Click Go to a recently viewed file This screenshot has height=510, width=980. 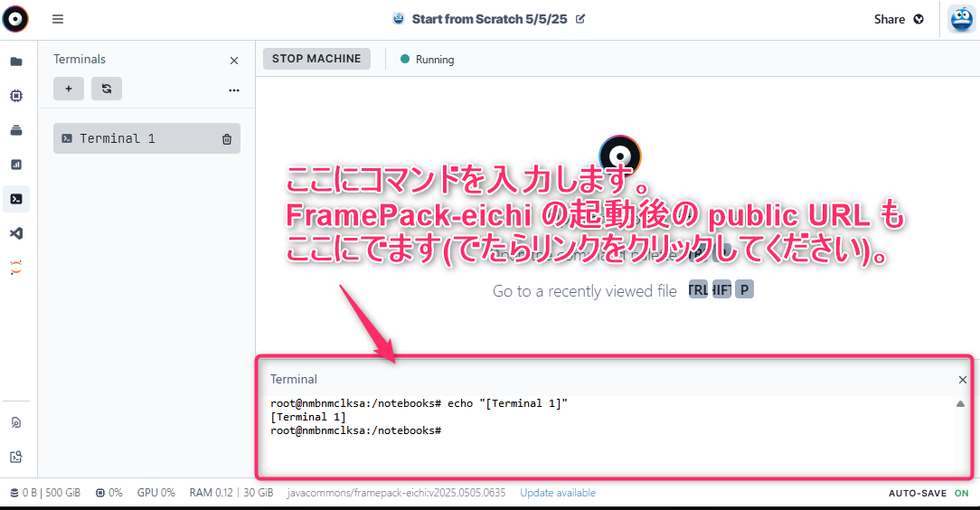pyautogui.click(x=584, y=291)
